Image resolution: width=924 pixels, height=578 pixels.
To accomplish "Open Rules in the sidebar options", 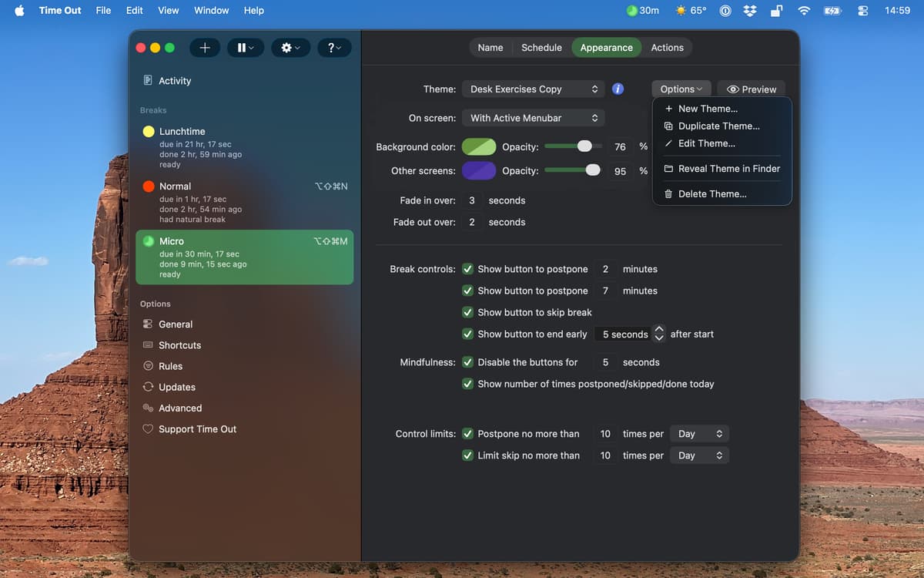I will [x=170, y=366].
